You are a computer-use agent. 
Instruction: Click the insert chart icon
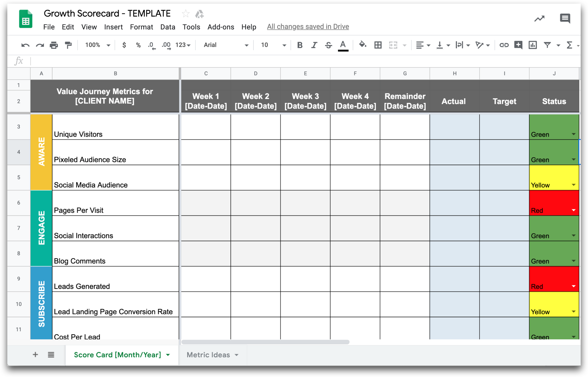(532, 45)
